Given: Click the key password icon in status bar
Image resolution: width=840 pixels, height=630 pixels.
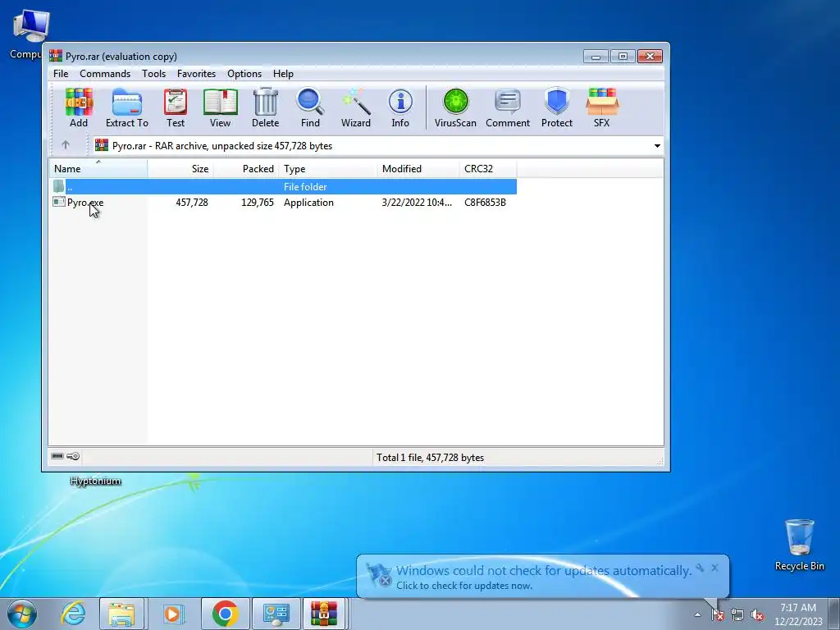Looking at the screenshot, I should (x=73, y=456).
